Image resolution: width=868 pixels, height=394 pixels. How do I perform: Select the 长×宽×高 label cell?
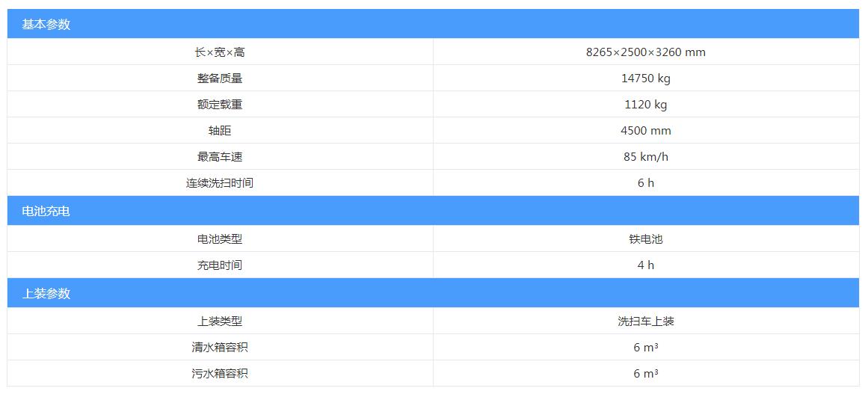click(x=220, y=52)
